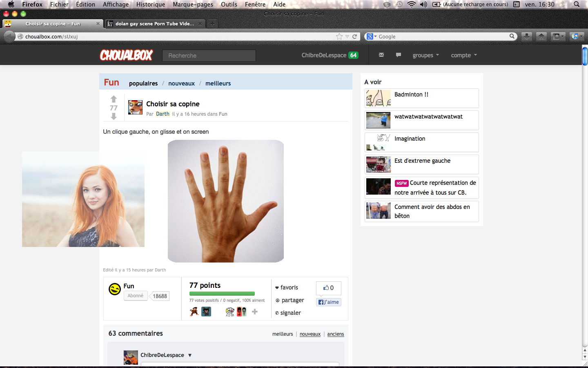Viewport: 588px width, 368px height.
Task: Upvote the 'Choisir sa copine' post
Action: [114, 99]
